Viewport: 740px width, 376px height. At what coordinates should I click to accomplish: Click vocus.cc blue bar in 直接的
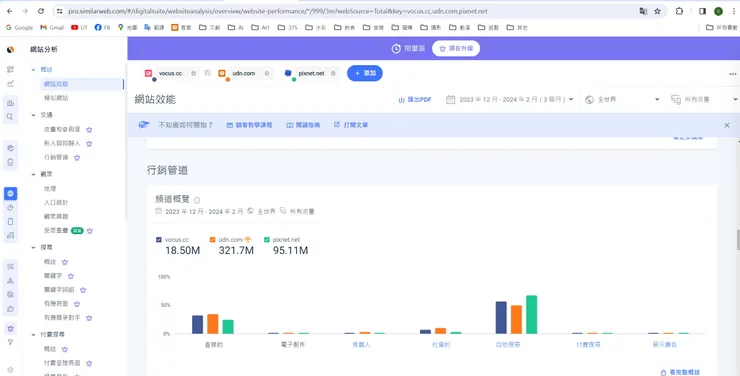[197, 325]
